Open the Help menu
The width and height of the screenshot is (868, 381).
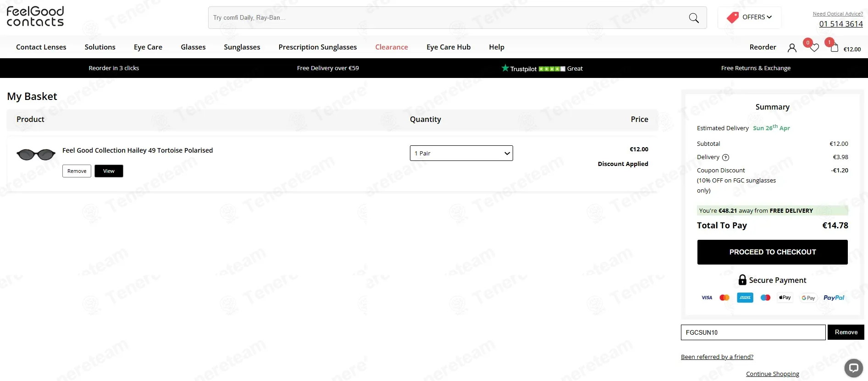[497, 47]
